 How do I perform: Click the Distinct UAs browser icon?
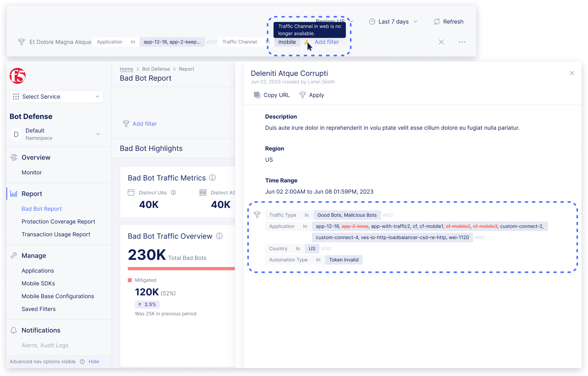click(x=131, y=193)
